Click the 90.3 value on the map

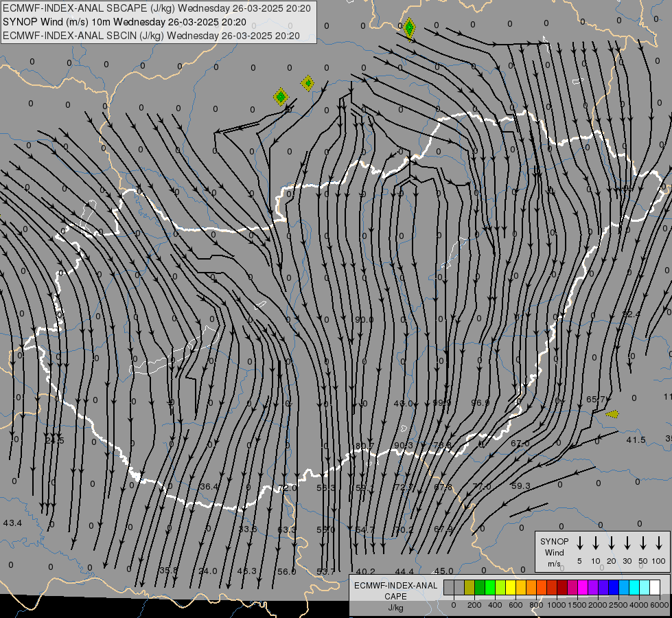(404, 445)
